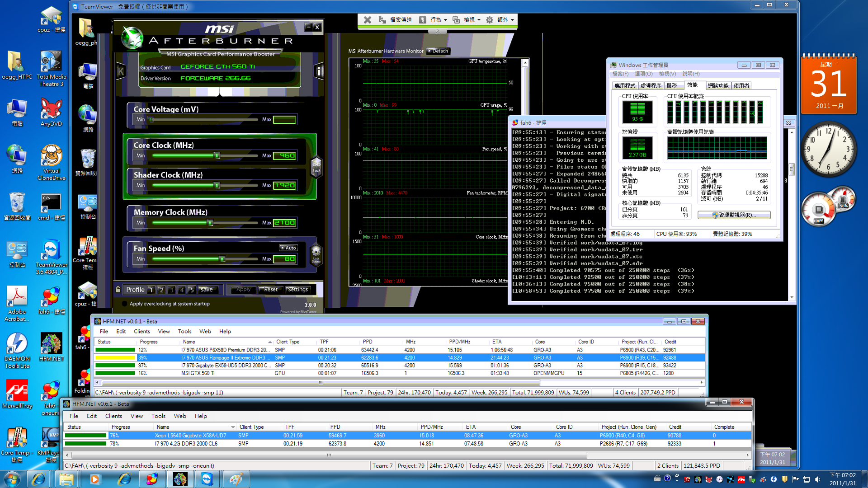Switch to 網路功能 tab in Task Manager
This screenshot has width=868, height=488.
pos(718,85)
